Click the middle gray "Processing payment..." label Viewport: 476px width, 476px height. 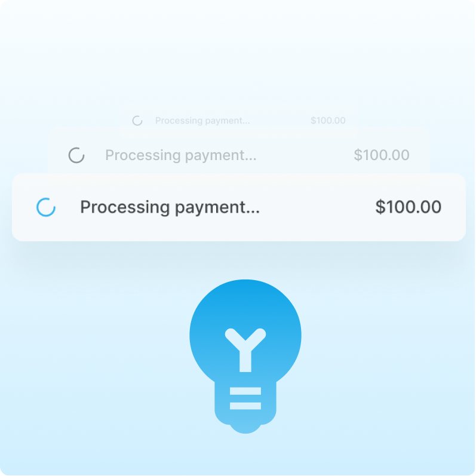point(181,155)
